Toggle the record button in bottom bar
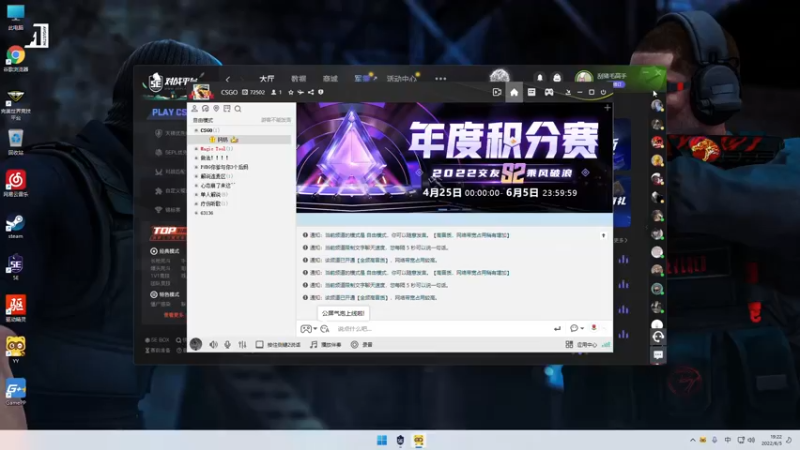The image size is (800, 450). (x=361, y=344)
